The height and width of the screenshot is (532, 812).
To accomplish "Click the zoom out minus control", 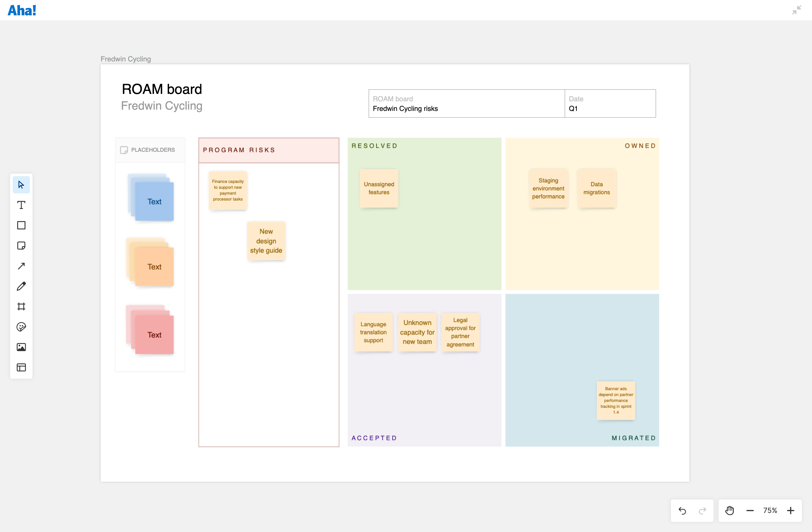I will (x=750, y=510).
